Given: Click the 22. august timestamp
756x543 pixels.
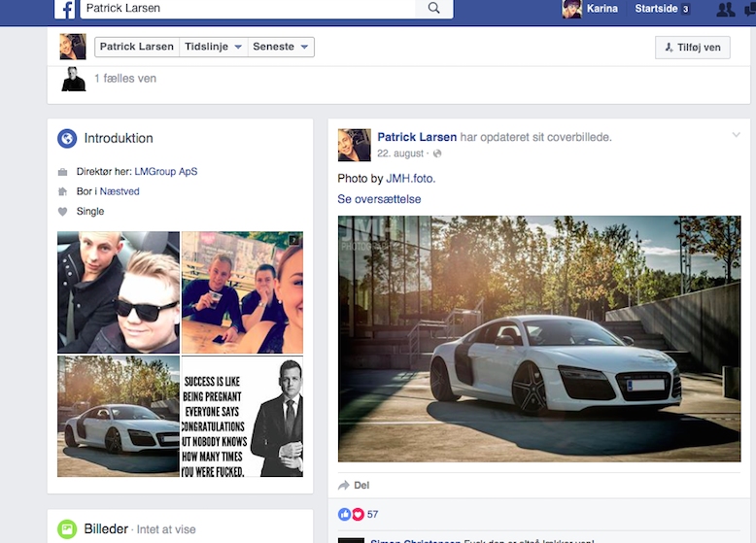Looking at the screenshot, I should tap(400, 153).
